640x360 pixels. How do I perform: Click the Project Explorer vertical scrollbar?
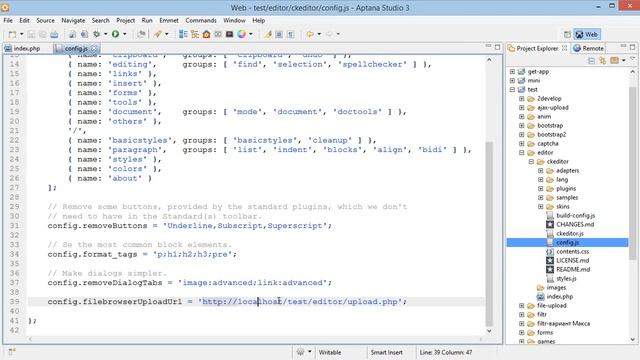tap(633, 173)
